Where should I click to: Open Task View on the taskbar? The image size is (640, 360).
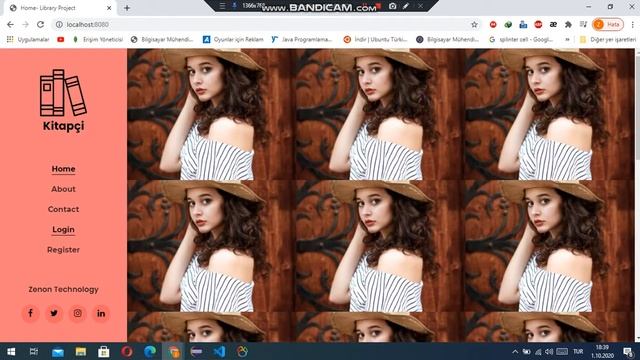click(34, 351)
